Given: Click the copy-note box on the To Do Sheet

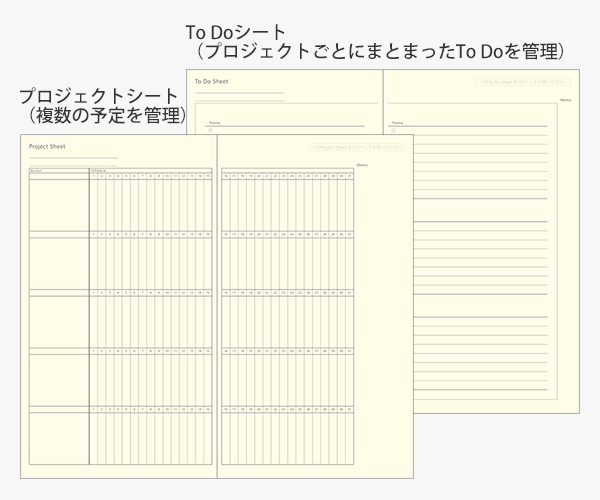Looking at the screenshot, I should click(523, 82).
